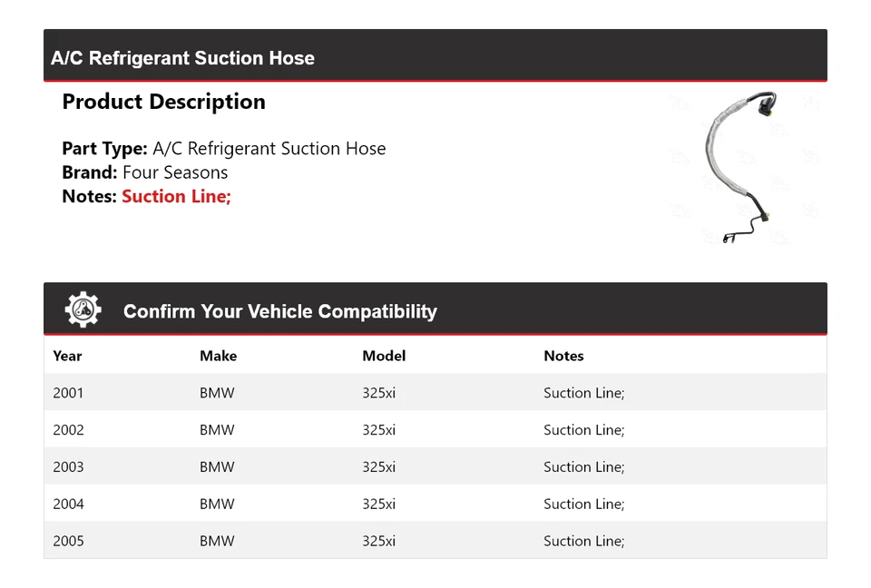Click the "A/C Refrigerant Suction Hose" title bar text
The image size is (871, 588).
click(x=182, y=58)
